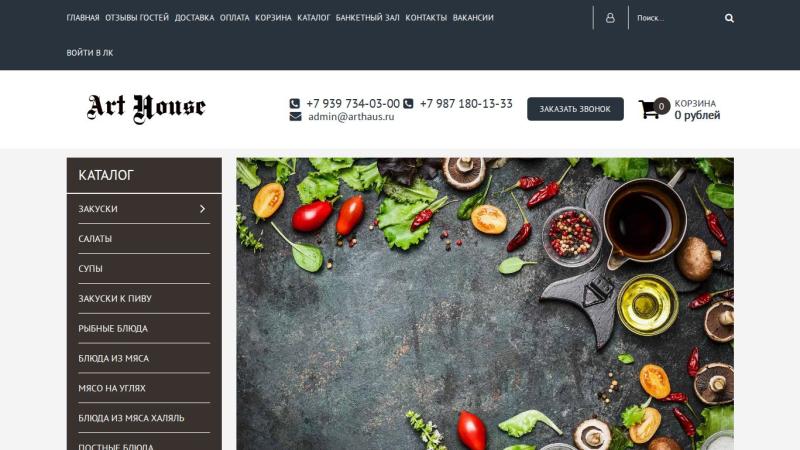This screenshot has width=800, height=450.
Task: Expand the Закуски category arrow
Action: point(203,209)
